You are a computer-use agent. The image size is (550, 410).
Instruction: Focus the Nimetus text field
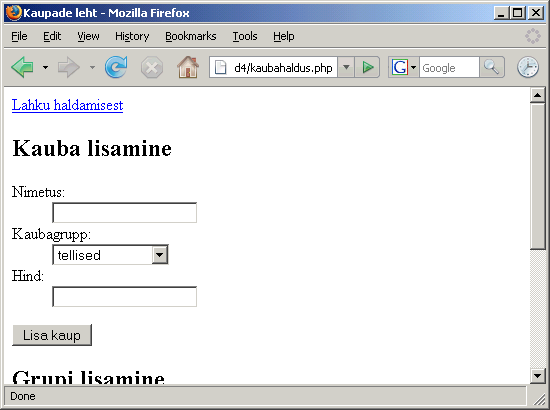click(125, 213)
